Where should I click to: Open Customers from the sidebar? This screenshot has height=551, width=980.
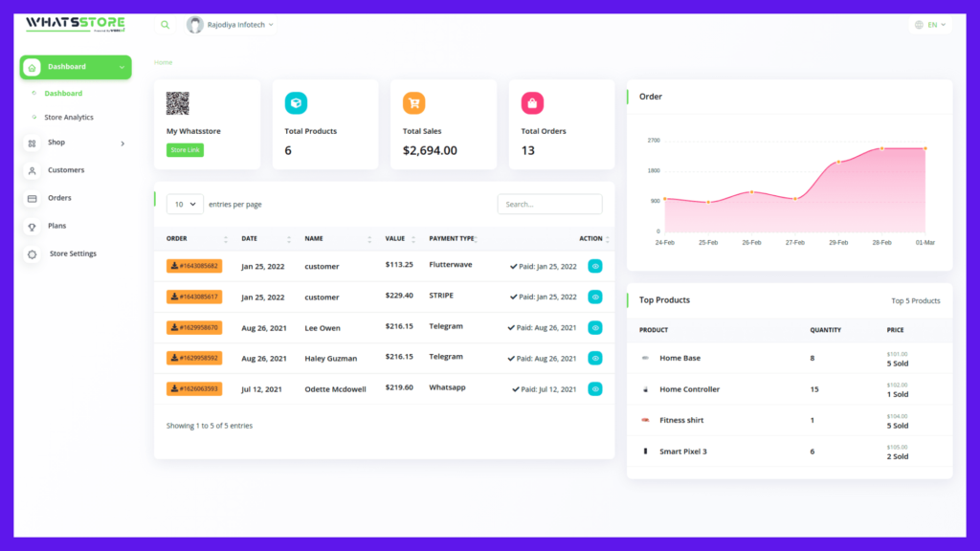65,170
